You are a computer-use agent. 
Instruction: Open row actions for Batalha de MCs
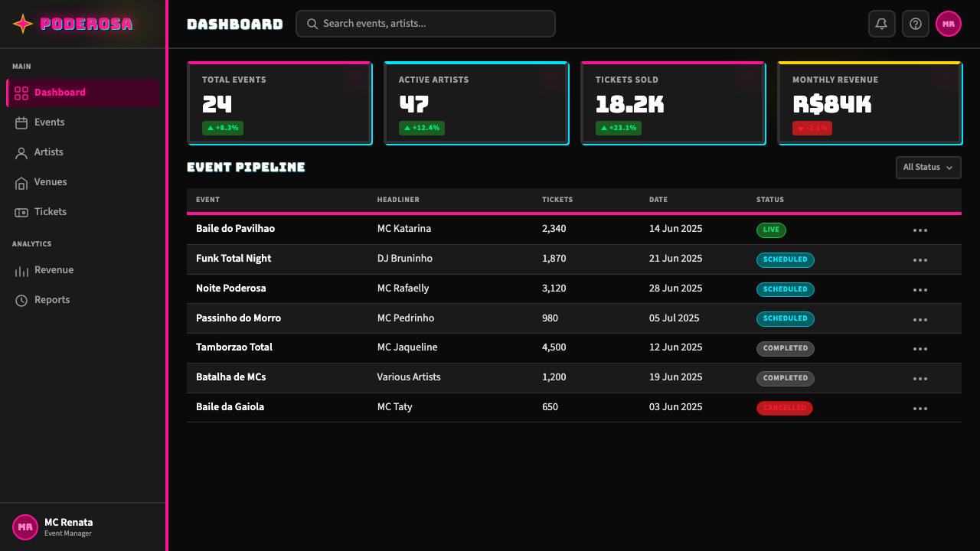(x=920, y=379)
